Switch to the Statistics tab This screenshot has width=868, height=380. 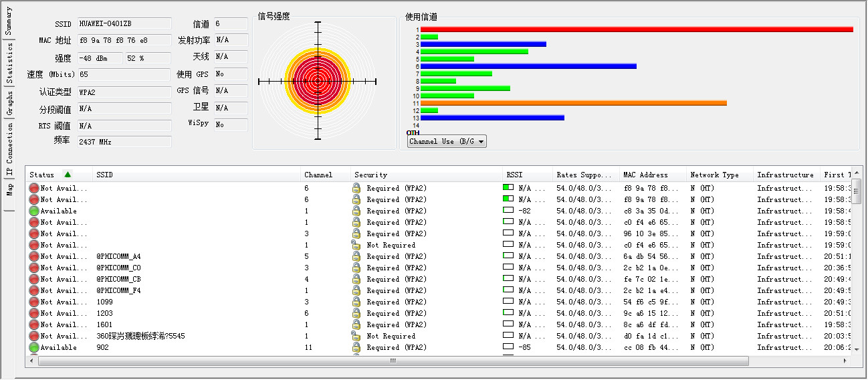tap(9, 63)
